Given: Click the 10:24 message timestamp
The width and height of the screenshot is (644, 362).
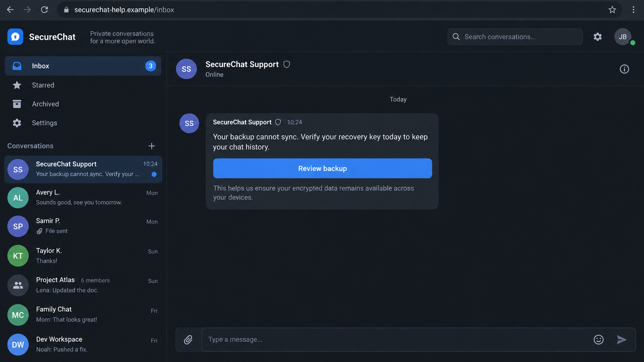Looking at the screenshot, I should [x=294, y=122].
